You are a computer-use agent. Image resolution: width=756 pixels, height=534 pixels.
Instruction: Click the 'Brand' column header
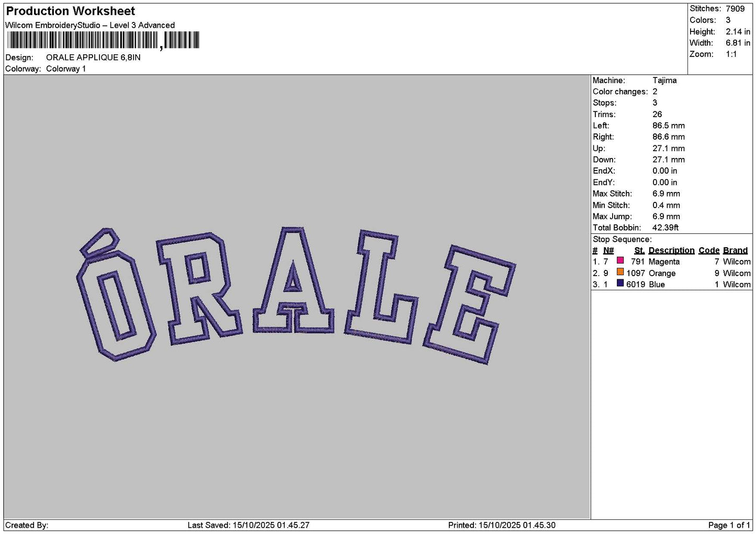pyautogui.click(x=735, y=251)
